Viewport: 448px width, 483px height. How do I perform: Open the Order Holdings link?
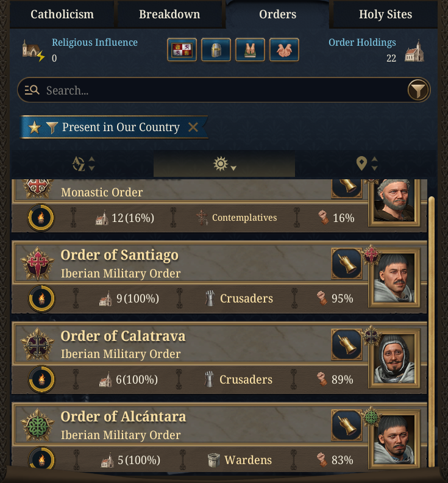click(x=362, y=43)
